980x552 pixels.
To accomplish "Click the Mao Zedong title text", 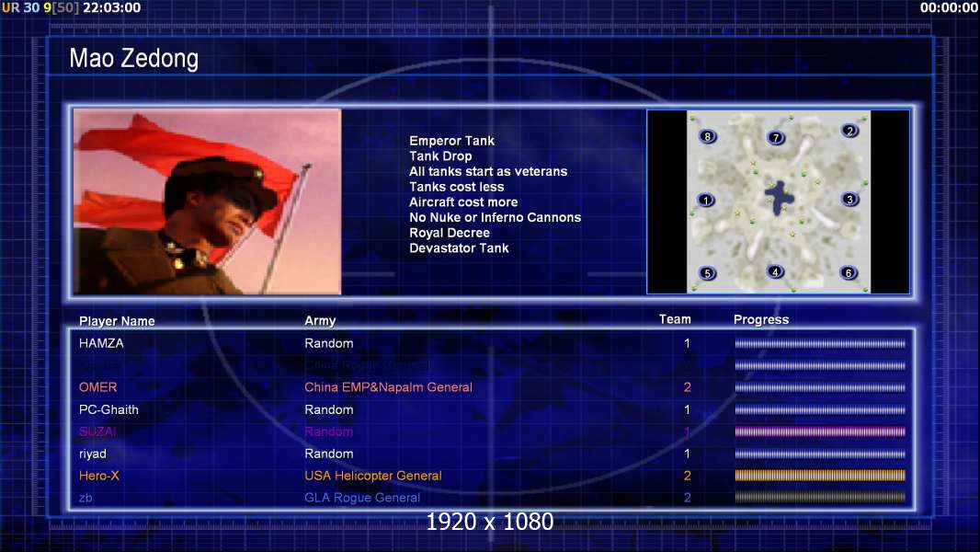I will (x=133, y=58).
